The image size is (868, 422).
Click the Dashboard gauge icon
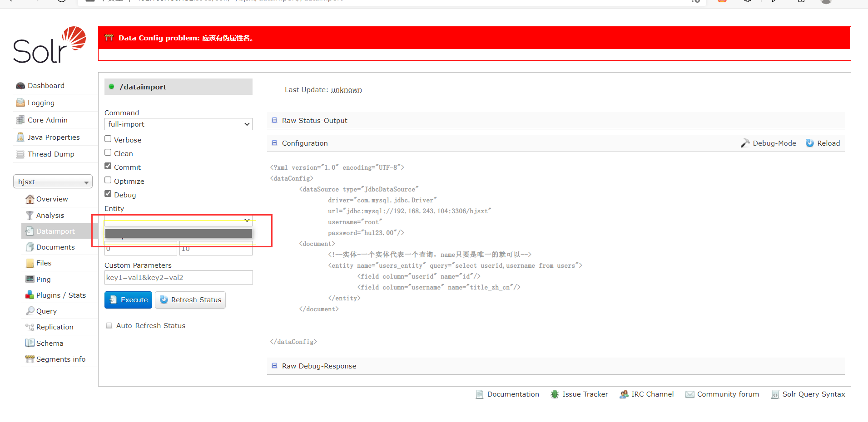click(20, 86)
